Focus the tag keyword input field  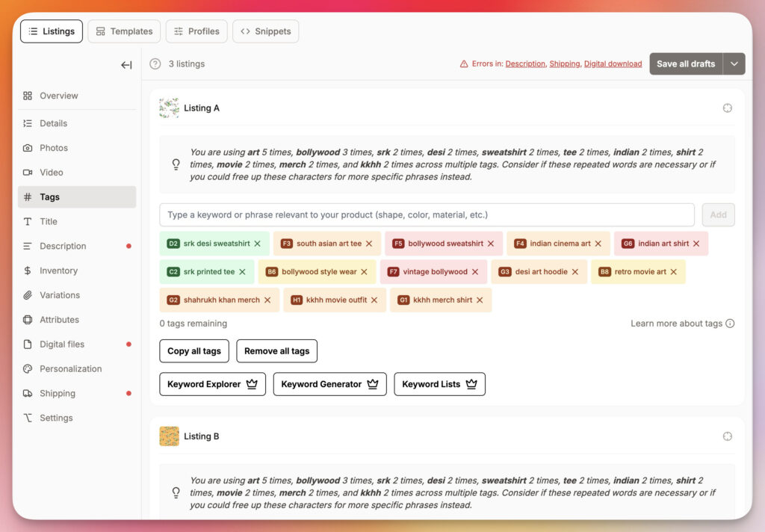click(426, 215)
